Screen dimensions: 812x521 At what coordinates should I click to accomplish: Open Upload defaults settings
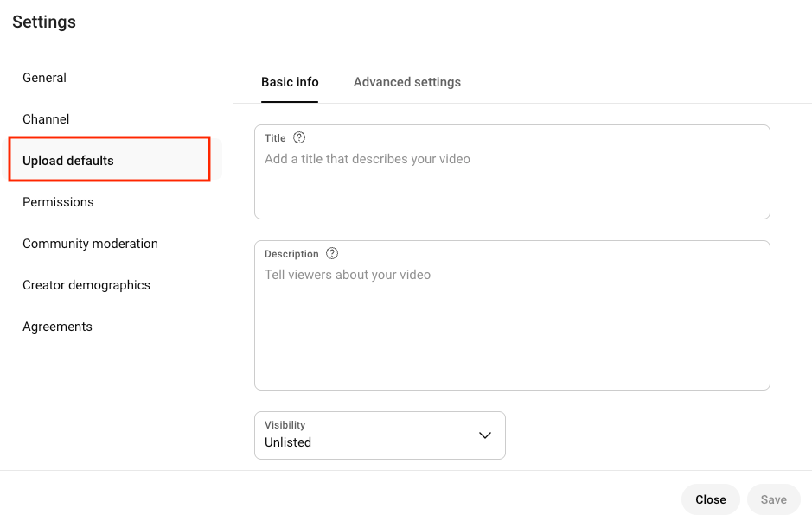point(67,160)
